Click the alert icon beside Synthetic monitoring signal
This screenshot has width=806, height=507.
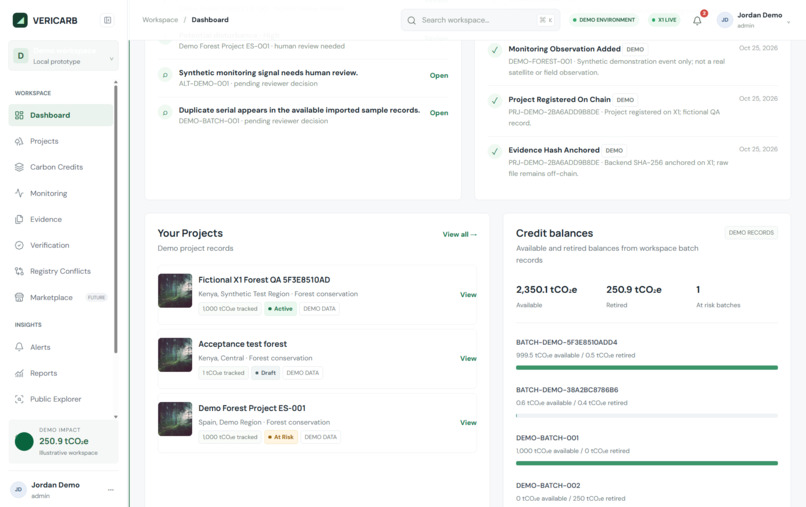pos(165,75)
